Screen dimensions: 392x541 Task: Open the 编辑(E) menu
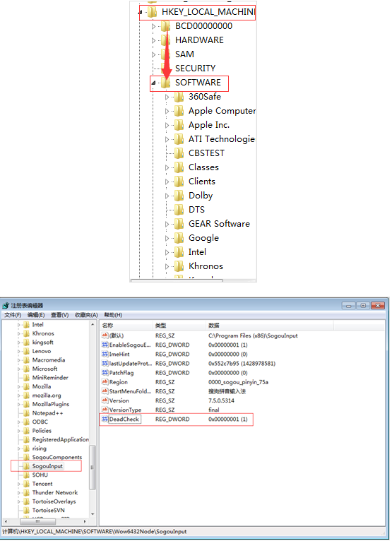36,315
